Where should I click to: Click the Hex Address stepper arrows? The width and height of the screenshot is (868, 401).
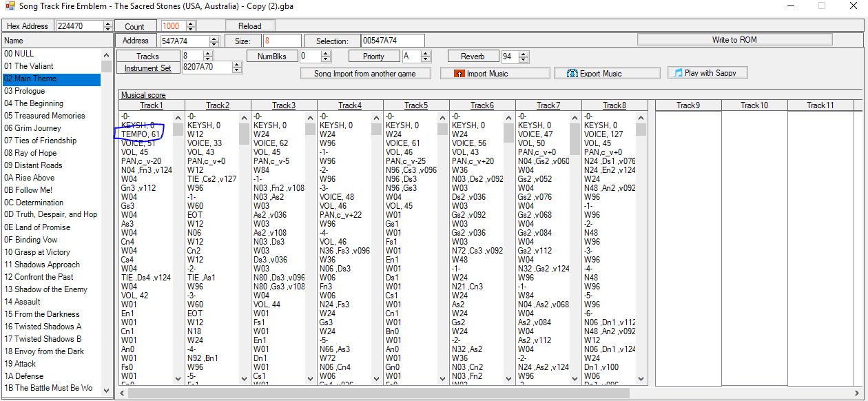pyautogui.click(x=107, y=26)
